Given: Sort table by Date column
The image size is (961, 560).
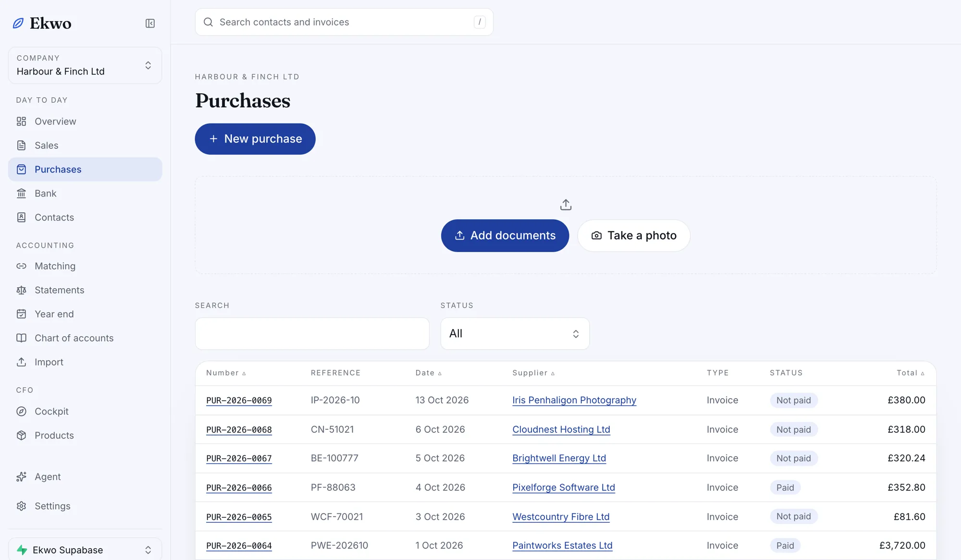Looking at the screenshot, I should [428, 373].
